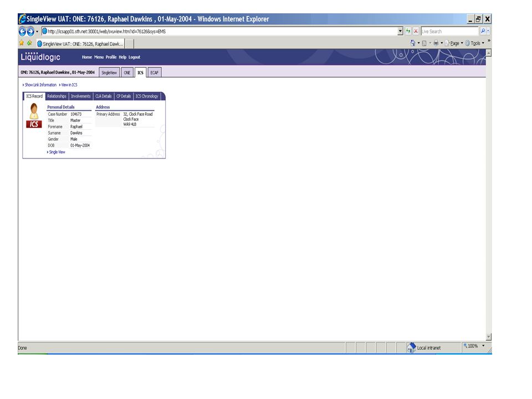Go back with the browser Back arrow
This screenshot has height=399, width=532.
[22, 32]
